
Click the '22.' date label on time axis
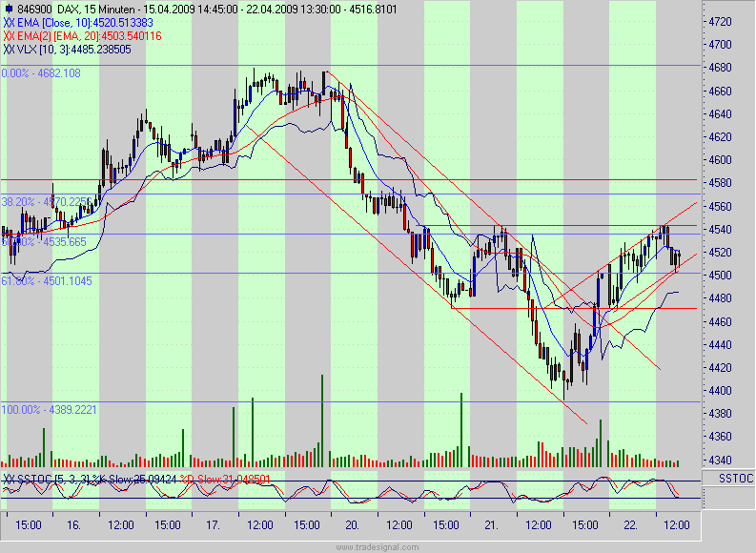[630, 525]
